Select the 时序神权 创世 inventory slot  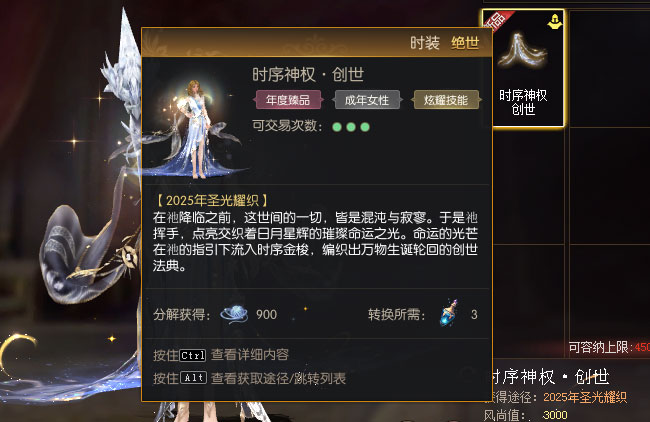(x=523, y=68)
